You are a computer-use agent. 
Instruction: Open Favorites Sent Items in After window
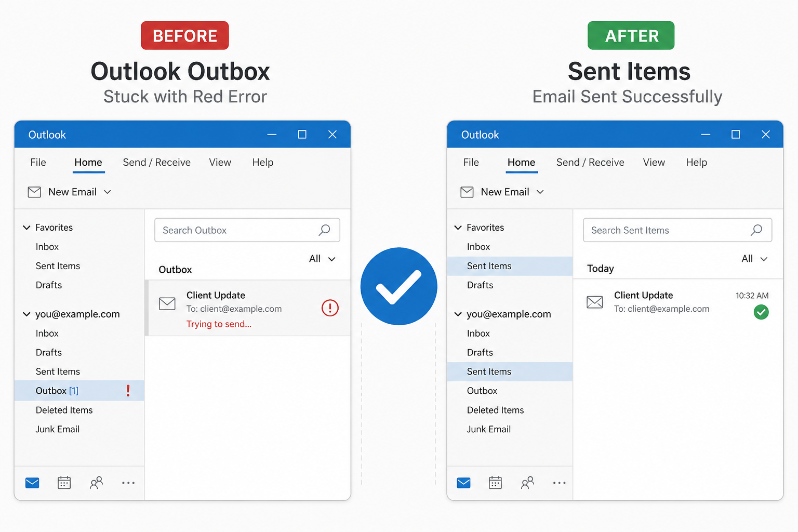[510, 266]
